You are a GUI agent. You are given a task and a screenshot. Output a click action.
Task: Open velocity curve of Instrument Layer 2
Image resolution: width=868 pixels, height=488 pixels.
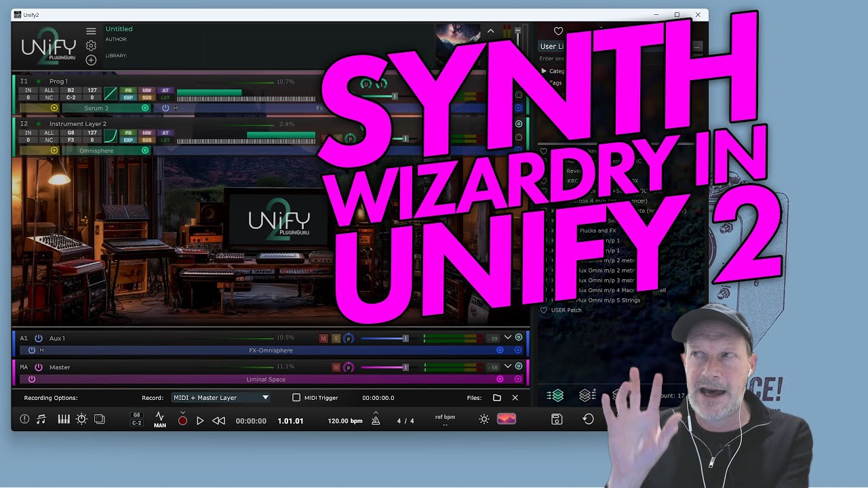click(x=110, y=136)
